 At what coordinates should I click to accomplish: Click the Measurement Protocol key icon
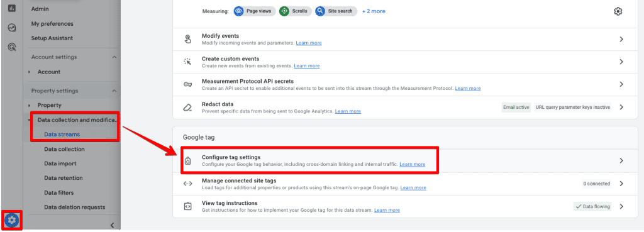coord(187,85)
